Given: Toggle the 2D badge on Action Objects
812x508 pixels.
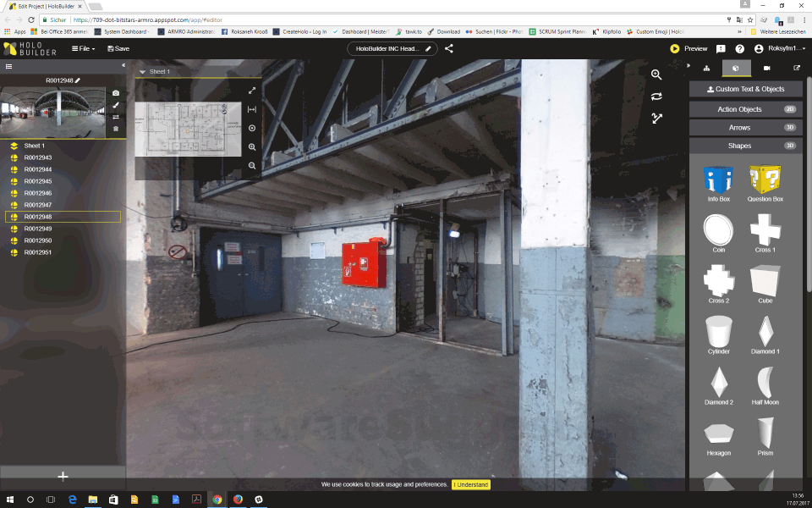Looking at the screenshot, I should click(789, 109).
